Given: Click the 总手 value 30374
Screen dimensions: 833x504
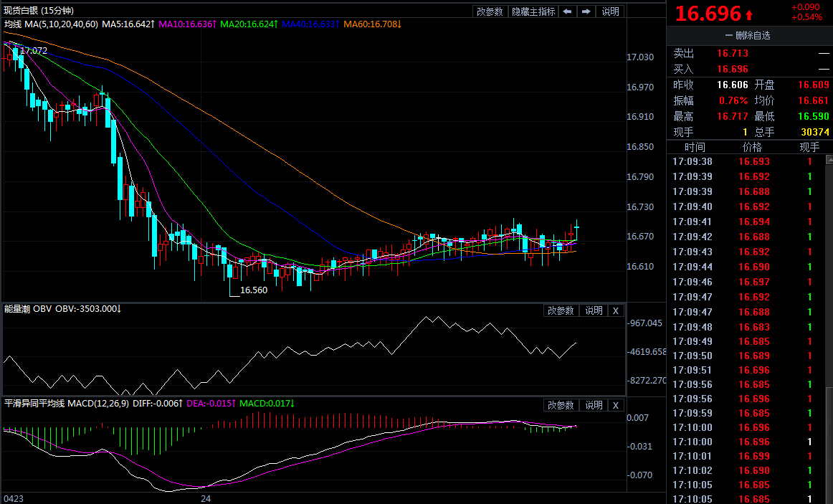Looking at the screenshot, I should 815,132.
